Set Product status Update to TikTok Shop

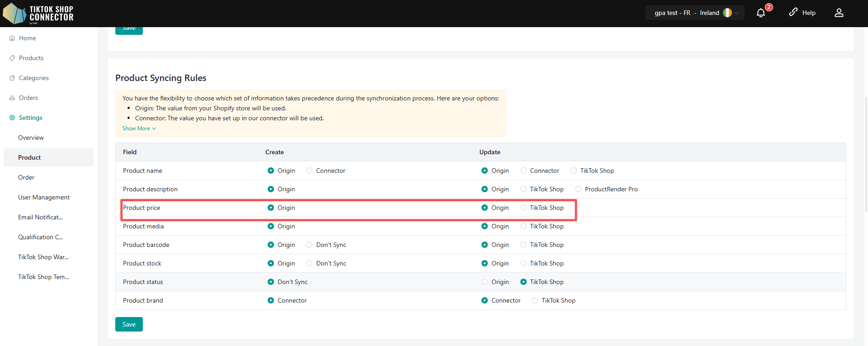point(524,282)
